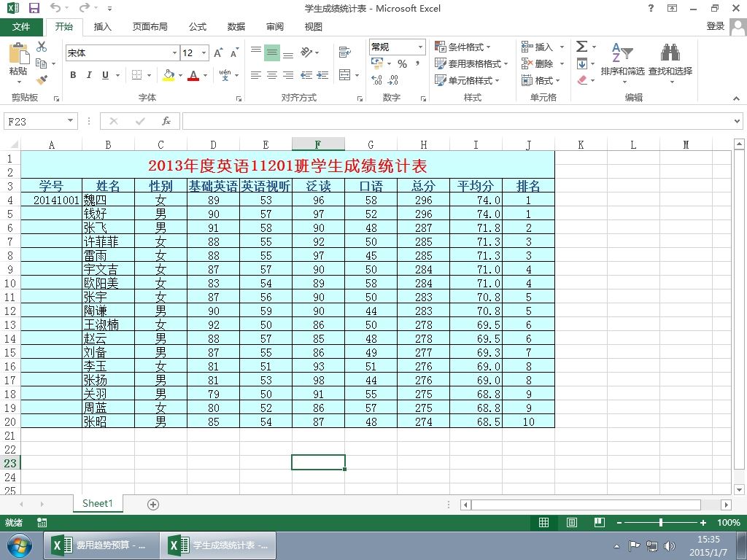The image size is (747, 560).
Task: Click the insert function fx icon
Action: click(166, 121)
